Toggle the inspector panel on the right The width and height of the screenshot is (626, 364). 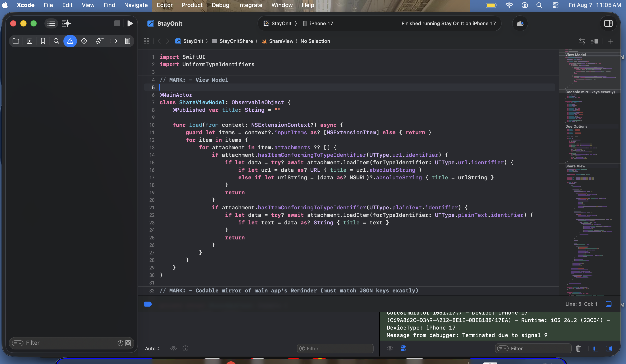click(x=608, y=23)
